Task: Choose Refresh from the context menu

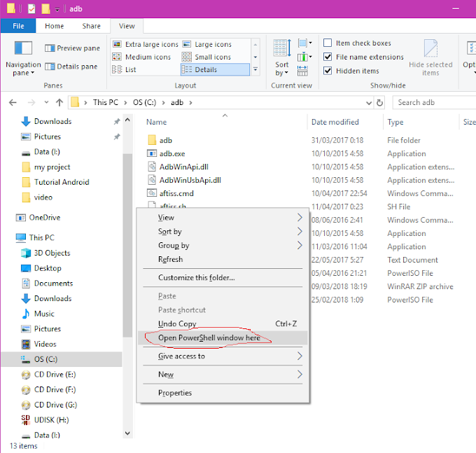Action: [223, 259]
